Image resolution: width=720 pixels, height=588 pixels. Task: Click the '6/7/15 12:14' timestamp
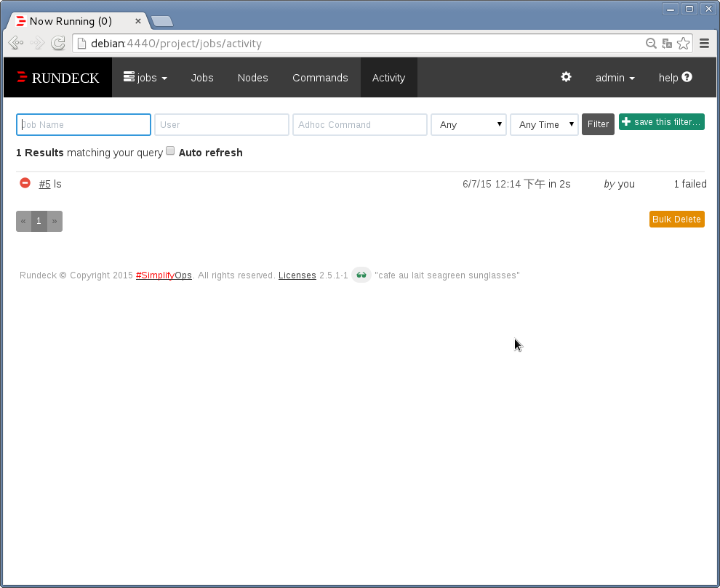click(x=492, y=184)
